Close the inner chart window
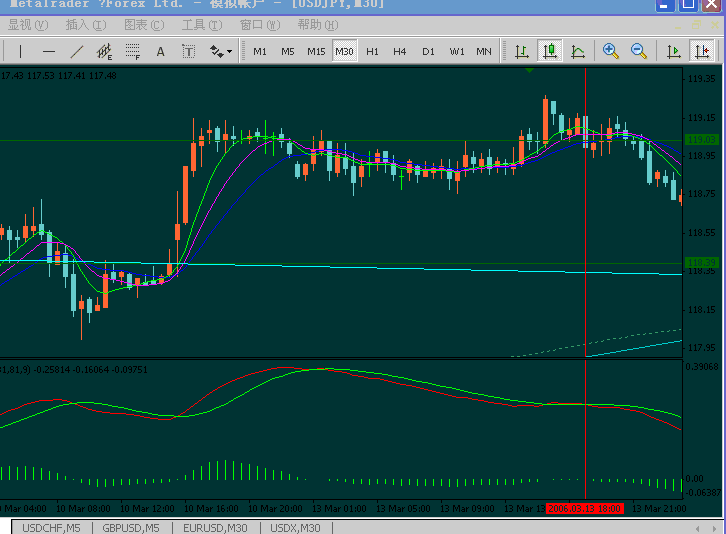Screen dimensions: 726x534 pos(715,25)
